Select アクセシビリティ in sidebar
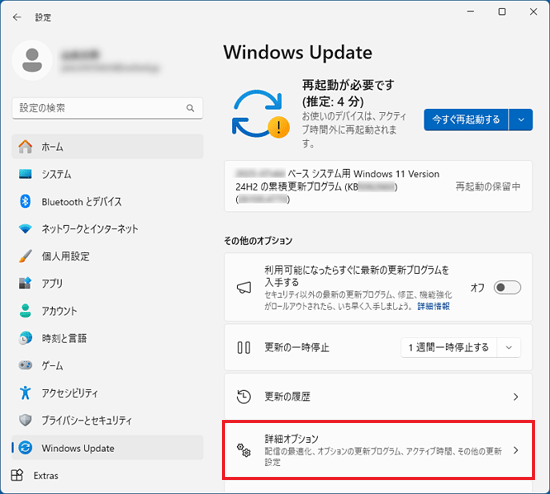Viewport: 550px width, 494px height. click(x=108, y=393)
